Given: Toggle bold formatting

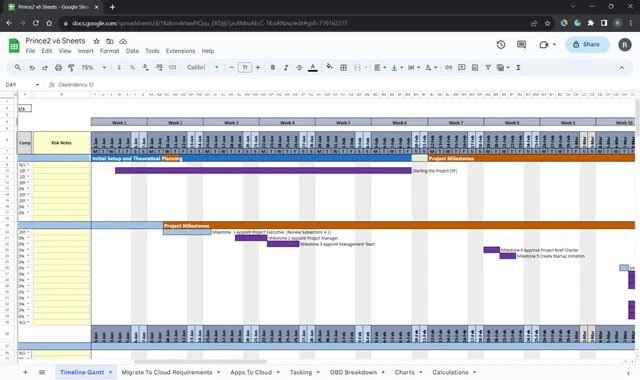Looking at the screenshot, I should tap(273, 67).
